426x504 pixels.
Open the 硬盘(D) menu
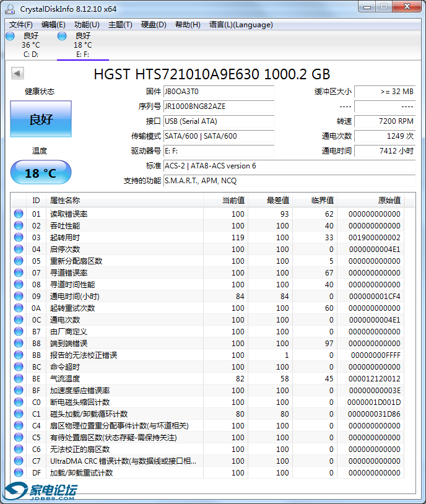(x=154, y=25)
